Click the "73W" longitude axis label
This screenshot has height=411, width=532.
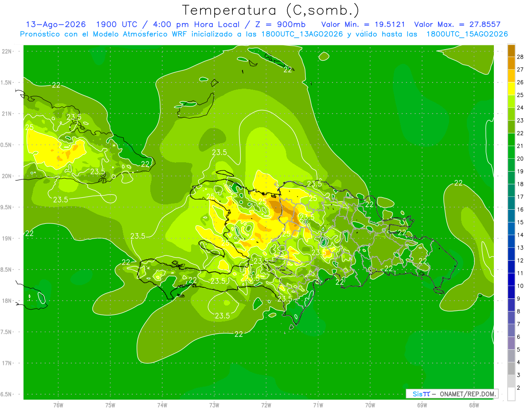coord(214,405)
